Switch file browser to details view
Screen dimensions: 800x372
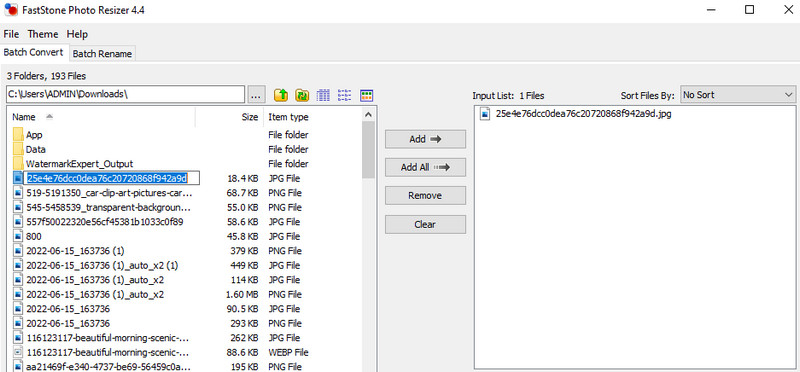pyautogui.click(x=323, y=95)
